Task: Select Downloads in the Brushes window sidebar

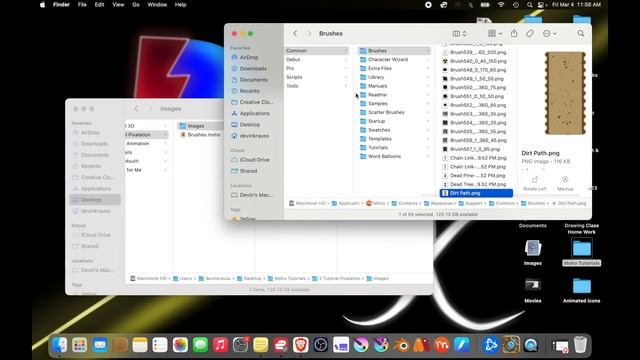Action: pyautogui.click(x=253, y=69)
